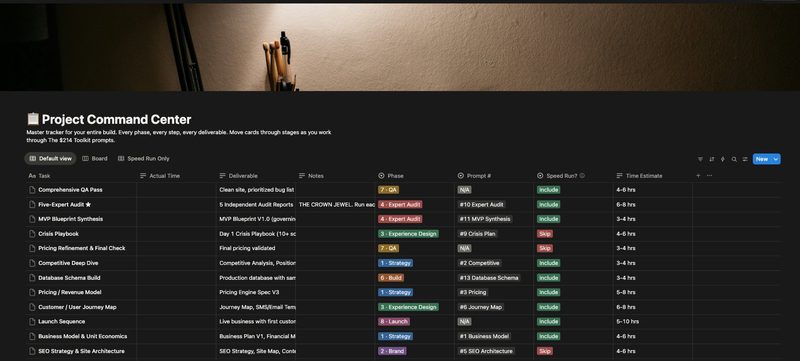Click info icon next to Speed Run? header
Viewport: 800px width, 361px height.
[x=582, y=175]
